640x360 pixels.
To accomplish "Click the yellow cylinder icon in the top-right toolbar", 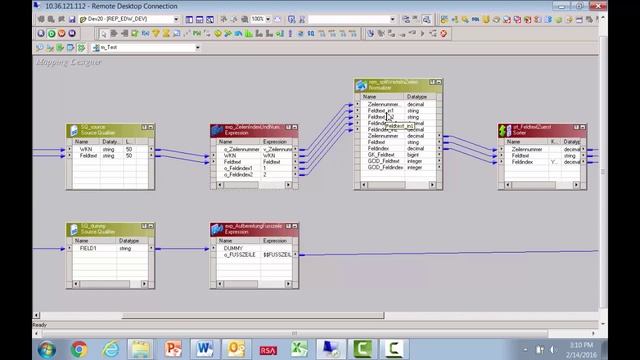I will point(486,19).
